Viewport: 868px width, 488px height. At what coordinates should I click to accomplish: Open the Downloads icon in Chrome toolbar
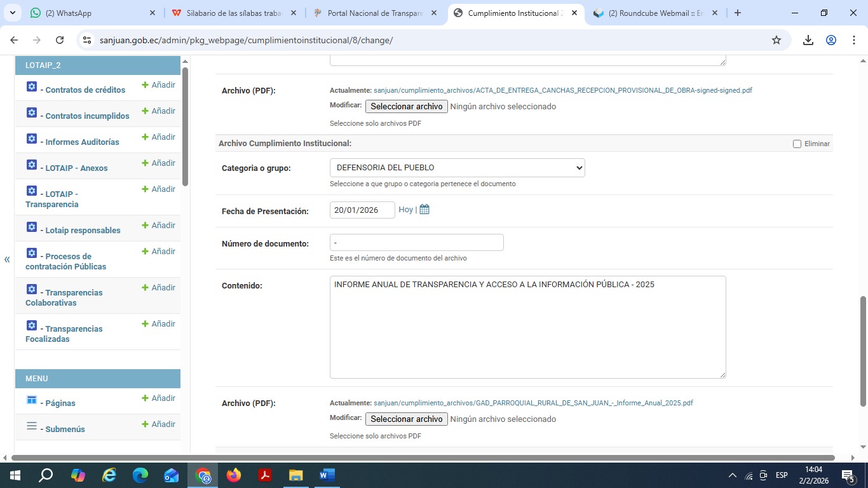point(808,40)
